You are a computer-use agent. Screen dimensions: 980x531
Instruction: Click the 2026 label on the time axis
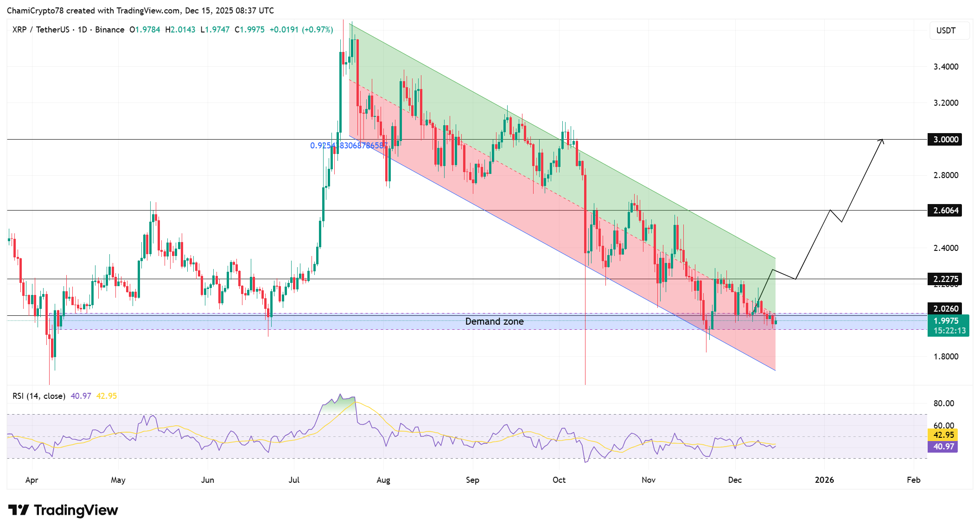click(x=825, y=480)
